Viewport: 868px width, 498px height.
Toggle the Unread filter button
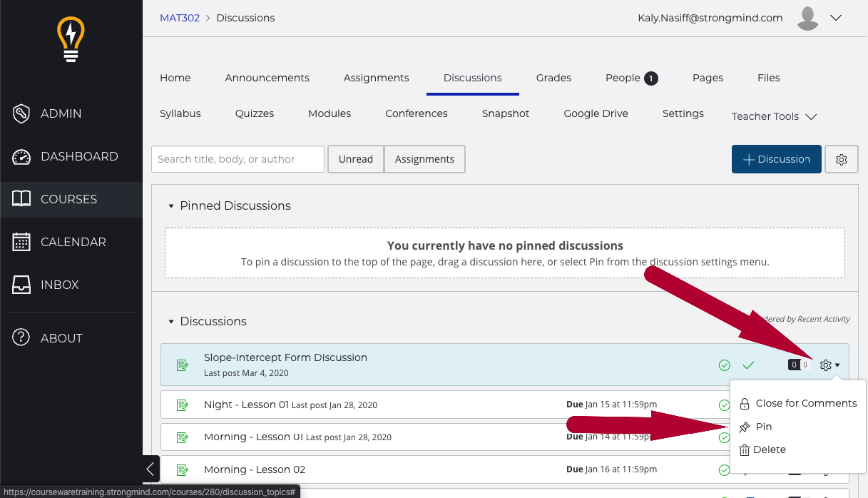[x=355, y=159]
